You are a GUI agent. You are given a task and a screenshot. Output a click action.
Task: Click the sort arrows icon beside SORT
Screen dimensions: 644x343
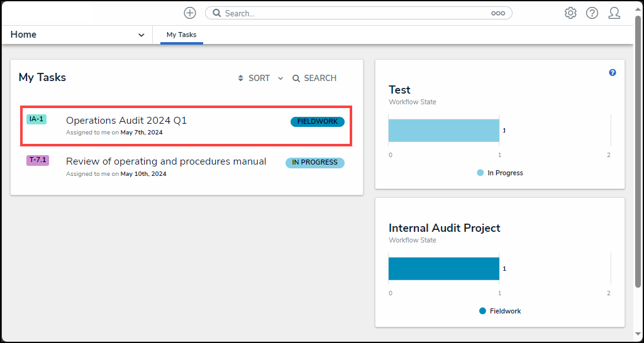[240, 79]
